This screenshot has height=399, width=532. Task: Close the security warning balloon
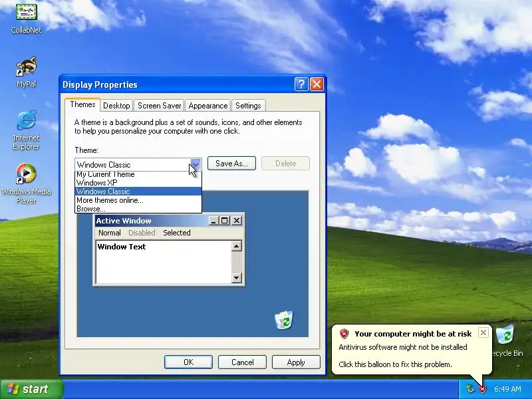(x=483, y=332)
